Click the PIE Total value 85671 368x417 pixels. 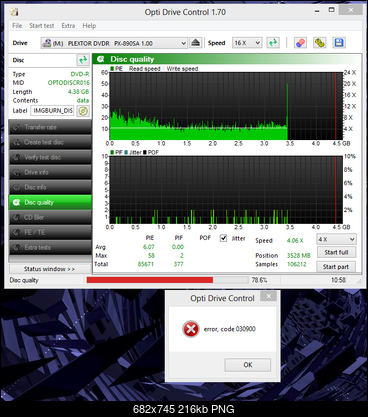(x=146, y=264)
